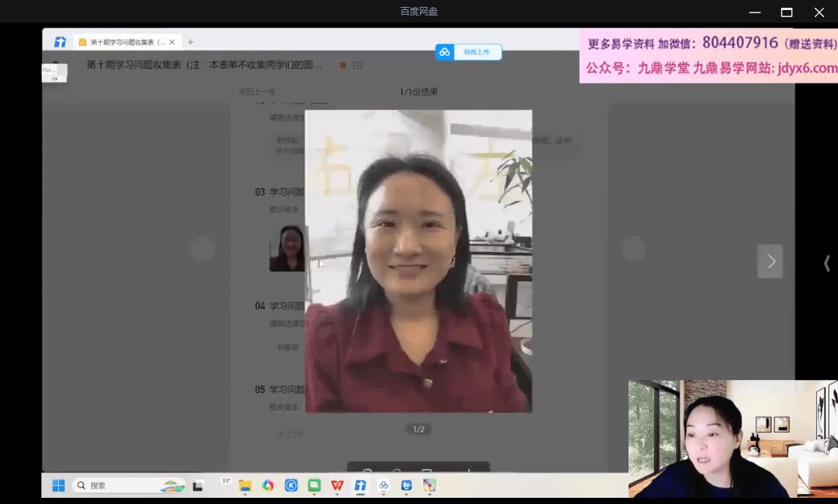Launch WPS Office from the taskbar
Image resolution: width=838 pixels, height=504 pixels.
[338, 485]
